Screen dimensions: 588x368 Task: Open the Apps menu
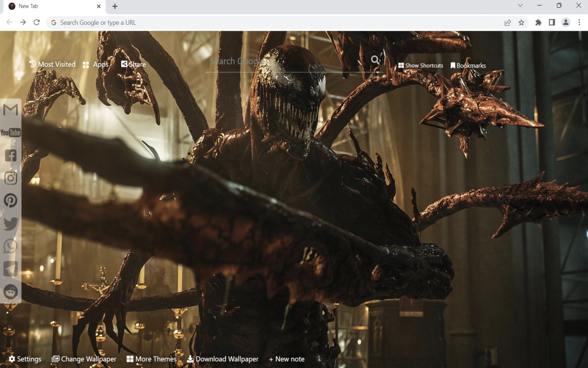(x=96, y=64)
